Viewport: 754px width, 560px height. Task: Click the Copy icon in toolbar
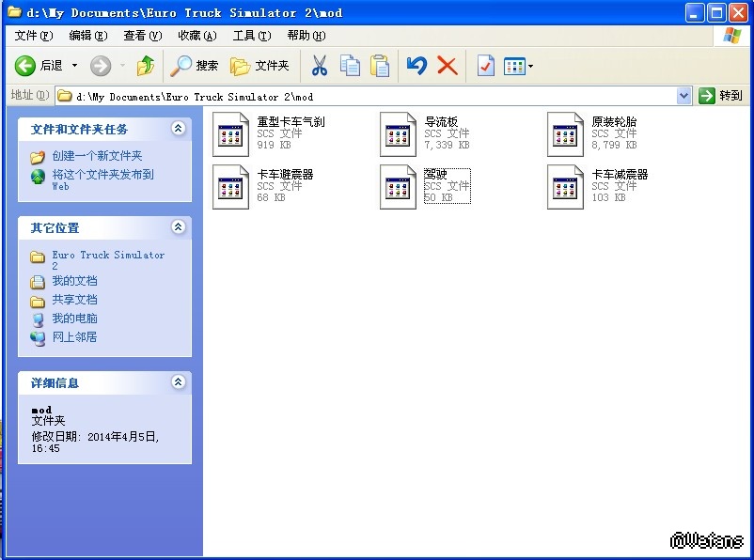(x=350, y=66)
